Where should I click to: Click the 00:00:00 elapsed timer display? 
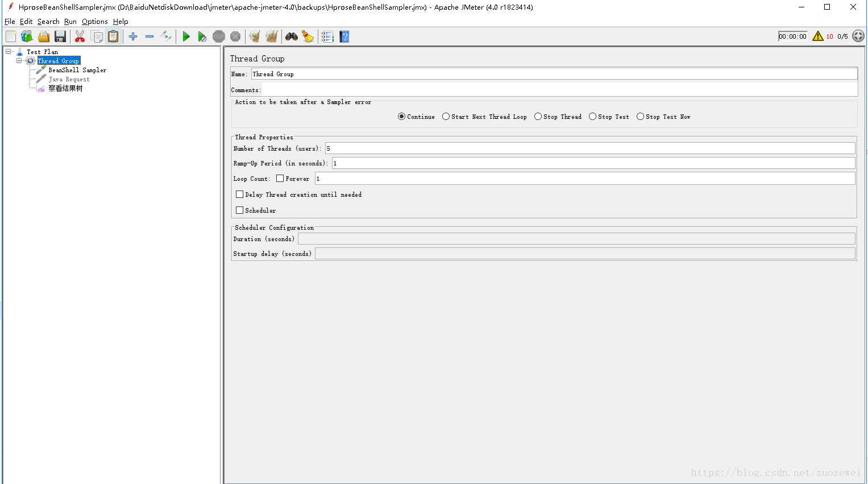click(792, 36)
